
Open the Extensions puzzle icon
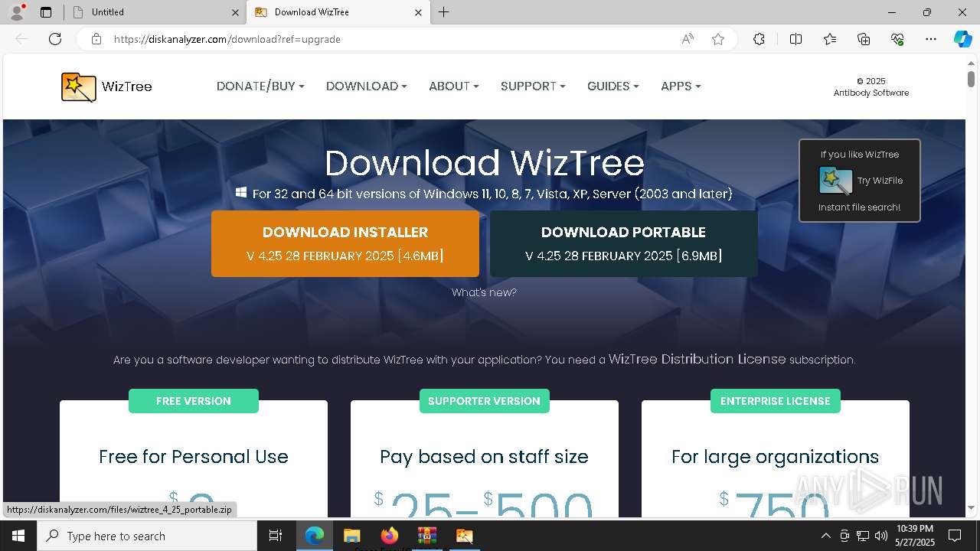tap(759, 39)
